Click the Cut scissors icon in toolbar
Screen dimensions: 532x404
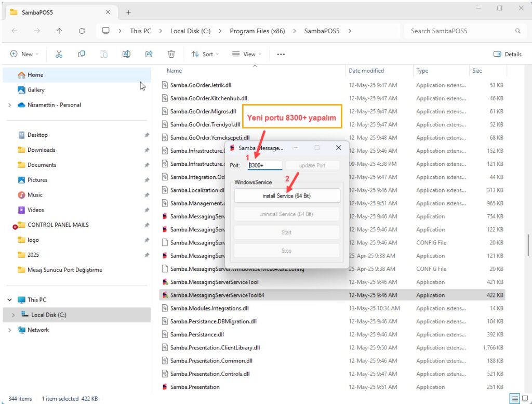pos(59,54)
